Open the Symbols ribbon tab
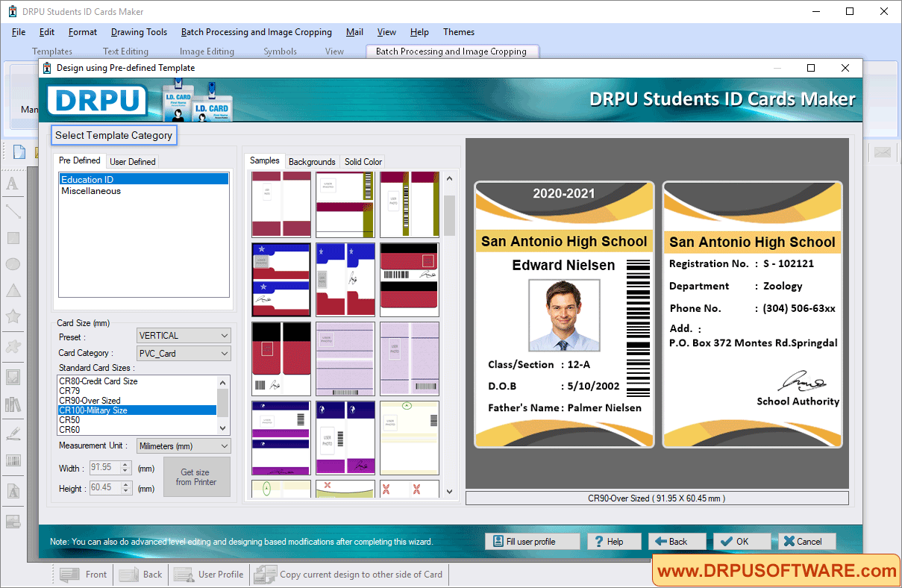This screenshot has width=902, height=588. [280, 51]
